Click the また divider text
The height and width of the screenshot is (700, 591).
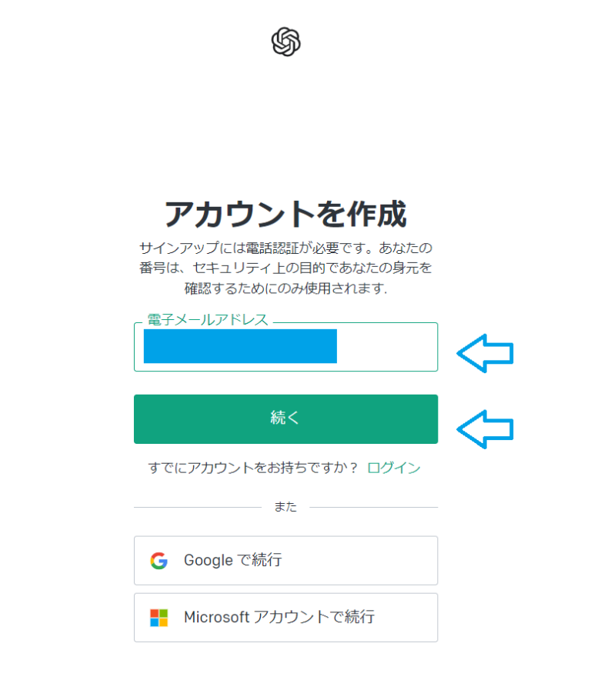point(285,506)
